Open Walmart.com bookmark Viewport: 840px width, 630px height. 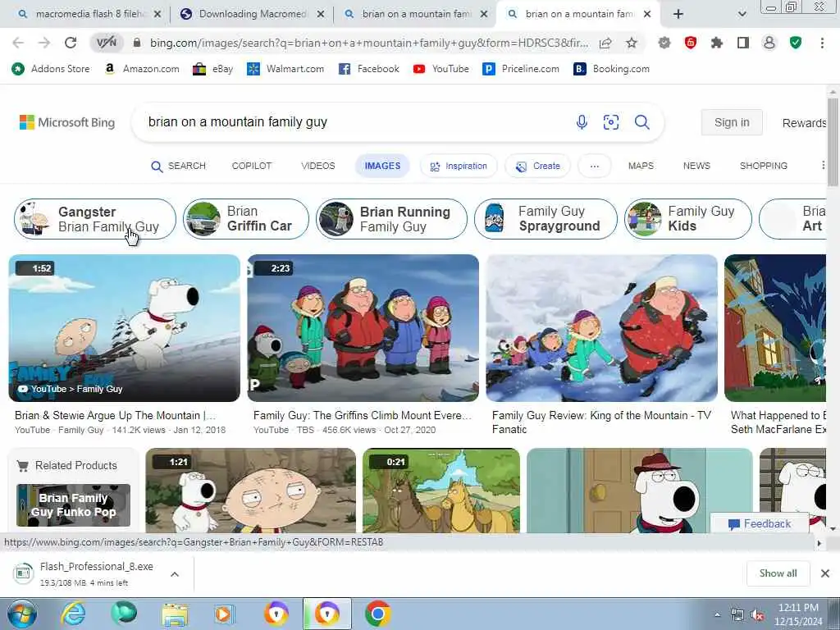tap(285, 69)
